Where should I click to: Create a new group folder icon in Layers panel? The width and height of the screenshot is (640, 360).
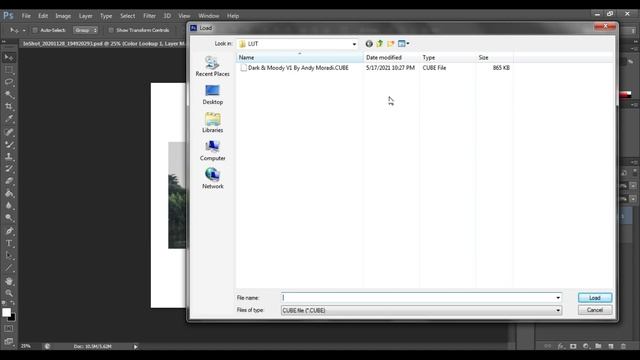tap(598, 346)
